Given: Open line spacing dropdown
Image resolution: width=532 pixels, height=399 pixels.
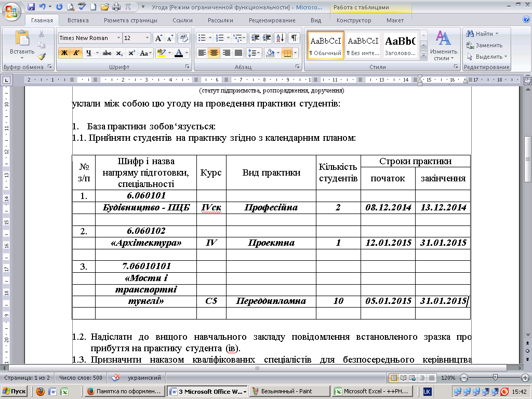Looking at the screenshot, I should [x=254, y=53].
